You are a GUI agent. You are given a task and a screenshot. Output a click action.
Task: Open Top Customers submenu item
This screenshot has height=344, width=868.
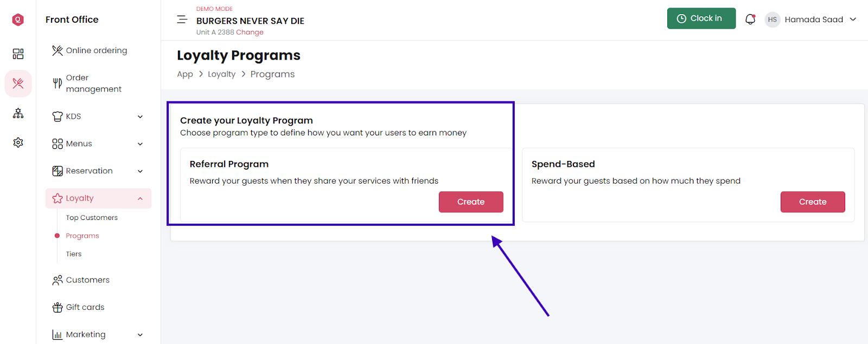click(x=92, y=218)
